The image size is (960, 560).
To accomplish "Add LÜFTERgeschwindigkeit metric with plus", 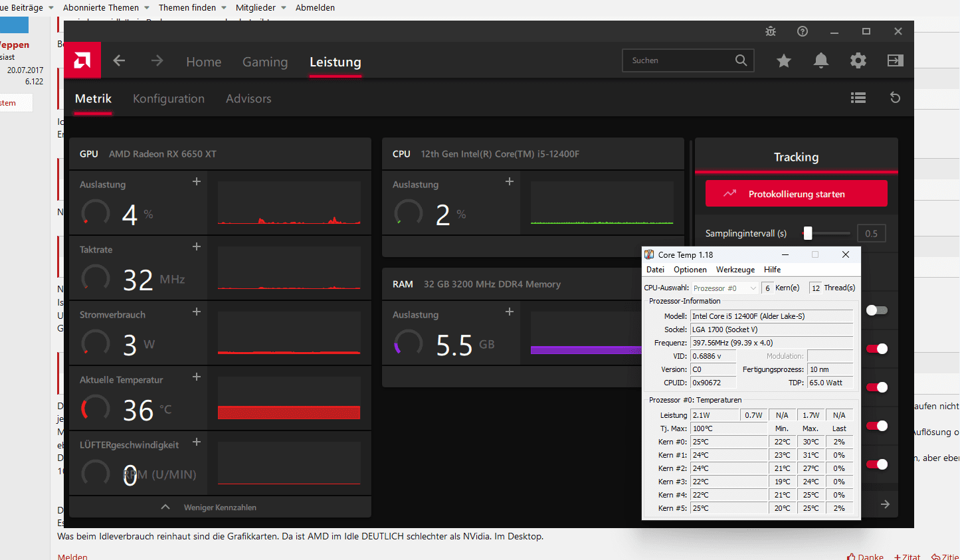I will click(197, 442).
